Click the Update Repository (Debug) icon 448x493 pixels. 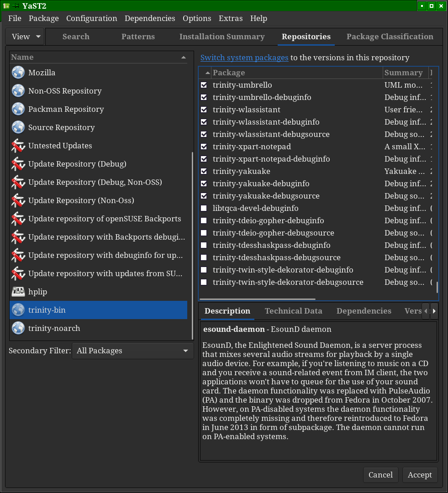tap(18, 164)
